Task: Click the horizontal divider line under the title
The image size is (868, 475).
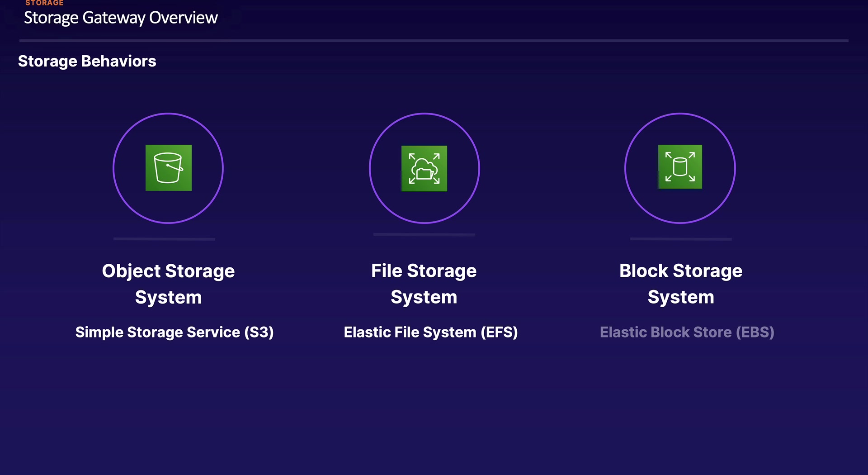Action: [x=434, y=41]
